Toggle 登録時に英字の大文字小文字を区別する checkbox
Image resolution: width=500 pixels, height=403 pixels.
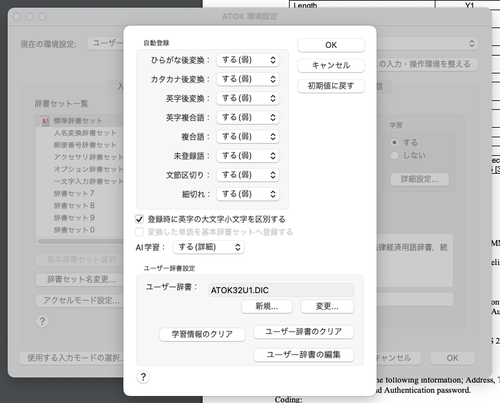139,219
